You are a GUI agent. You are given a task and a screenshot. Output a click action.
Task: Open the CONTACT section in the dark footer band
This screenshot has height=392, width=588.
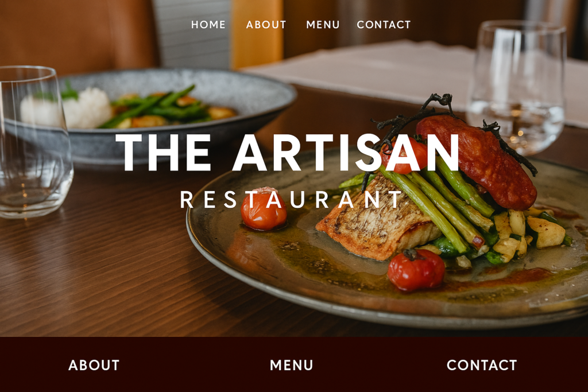click(482, 365)
